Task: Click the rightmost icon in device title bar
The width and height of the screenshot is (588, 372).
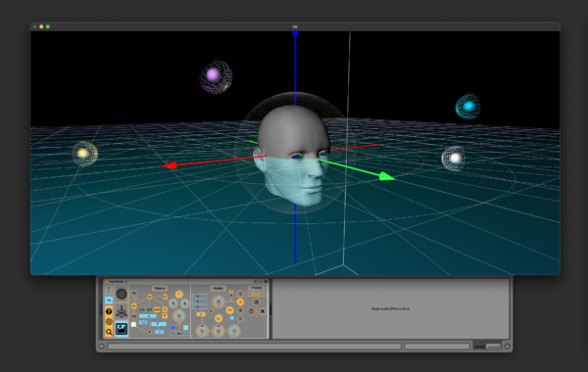Action: click(x=266, y=281)
